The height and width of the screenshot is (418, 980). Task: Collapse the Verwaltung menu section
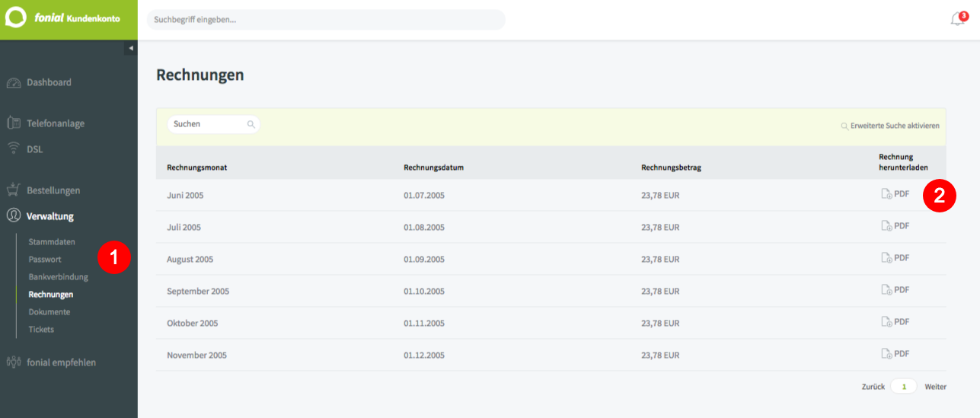point(40,216)
